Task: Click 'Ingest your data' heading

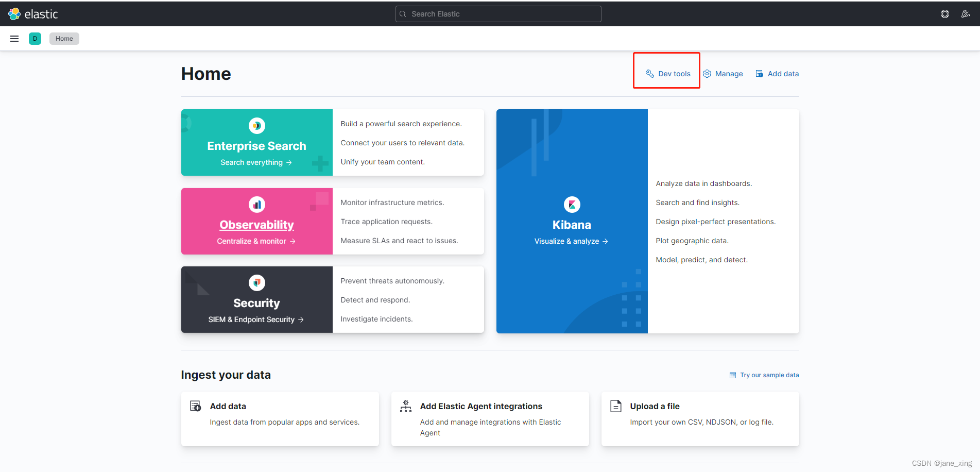Action: click(226, 375)
